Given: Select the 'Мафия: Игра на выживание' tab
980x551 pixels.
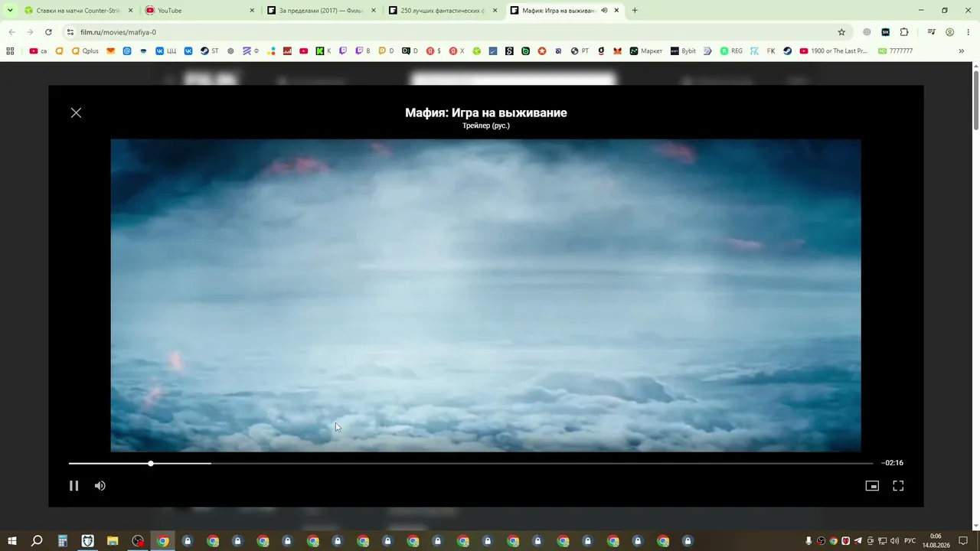Looking at the screenshot, I should [x=565, y=11].
